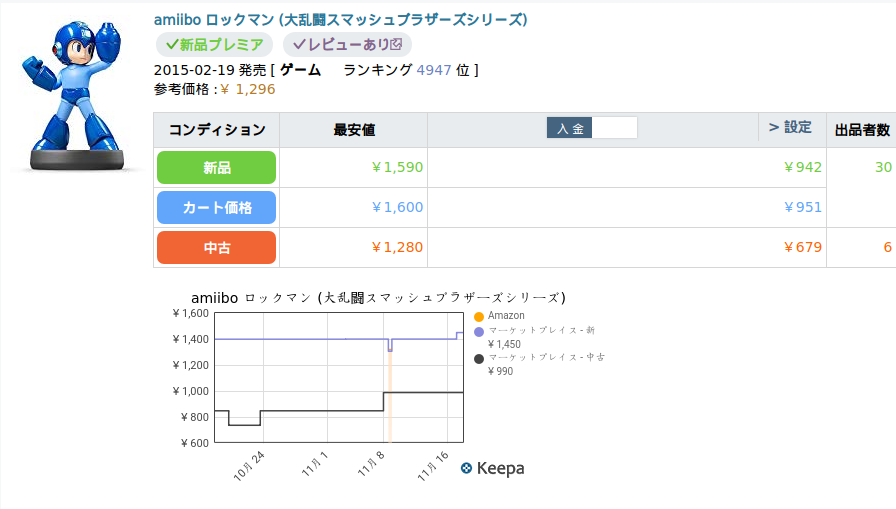The height and width of the screenshot is (509, 896).
Task: Toggle the 入金 switch
Action: [592, 128]
